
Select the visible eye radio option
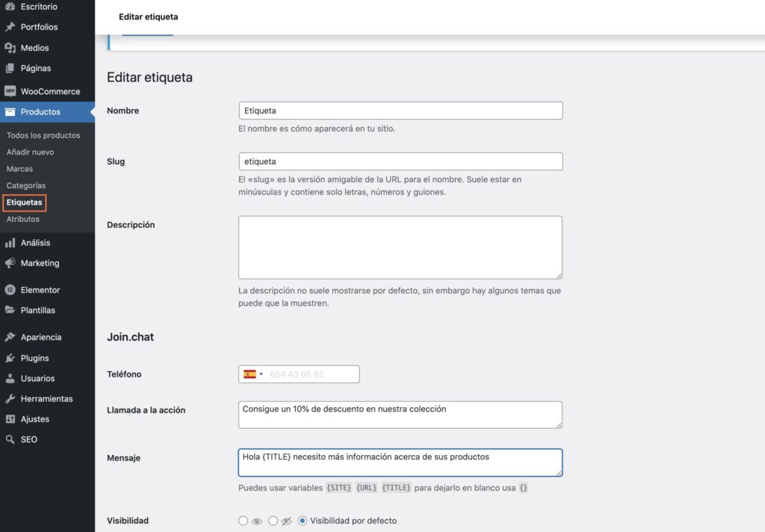[x=243, y=521]
